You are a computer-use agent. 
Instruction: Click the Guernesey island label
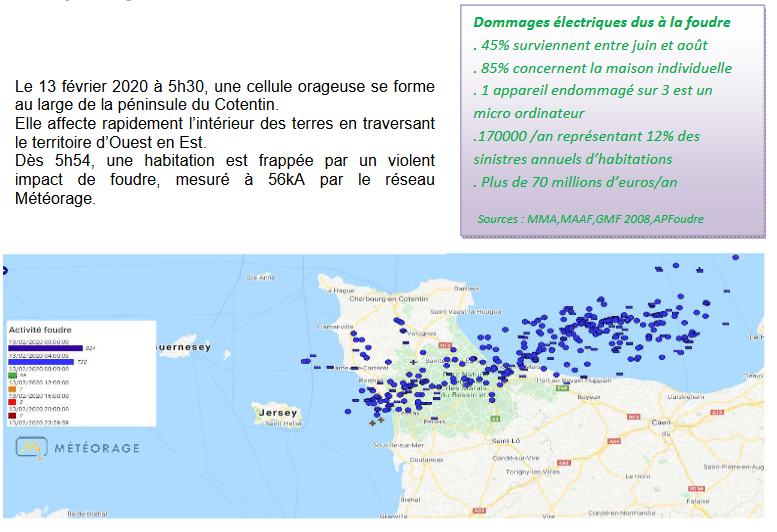coord(180,346)
